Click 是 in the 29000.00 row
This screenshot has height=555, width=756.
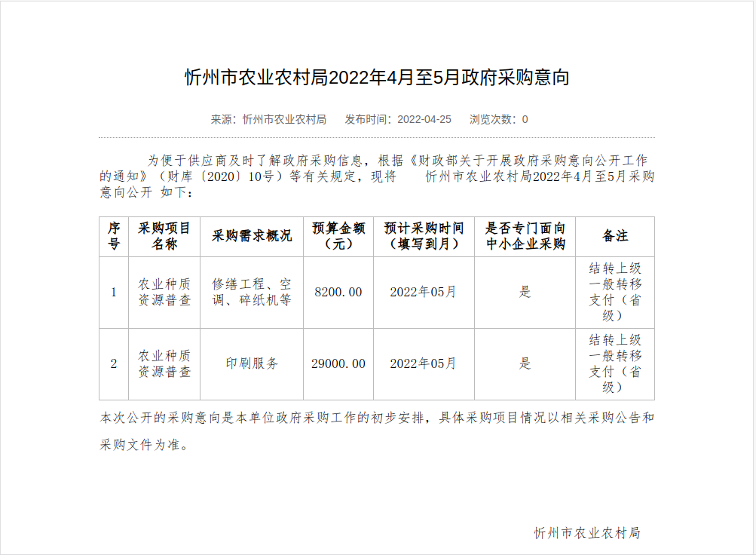point(525,363)
